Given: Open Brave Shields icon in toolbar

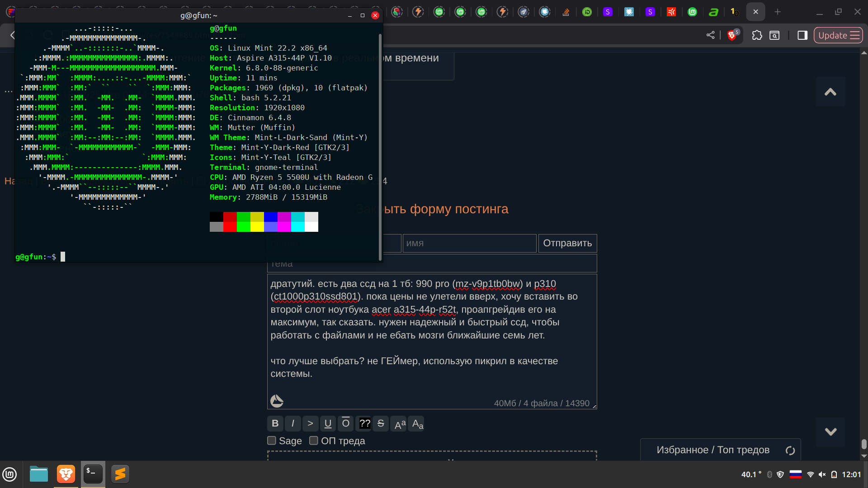Looking at the screenshot, I should click(x=732, y=35).
